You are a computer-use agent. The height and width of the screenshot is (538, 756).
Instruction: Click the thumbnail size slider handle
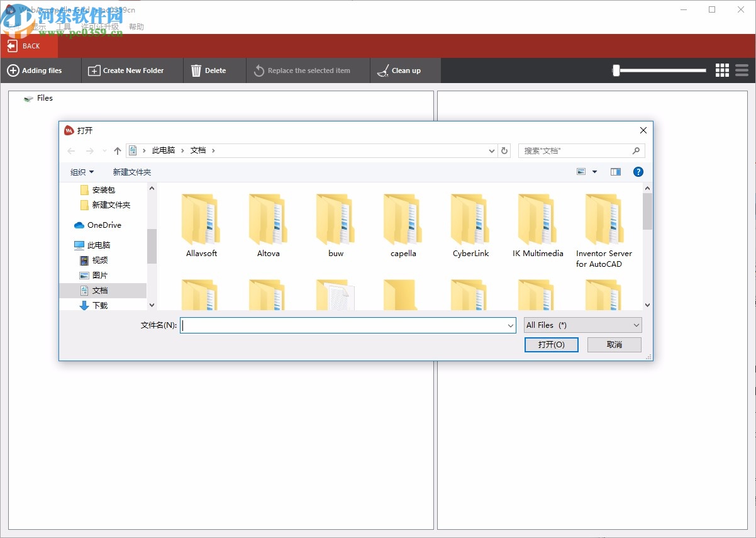point(616,70)
